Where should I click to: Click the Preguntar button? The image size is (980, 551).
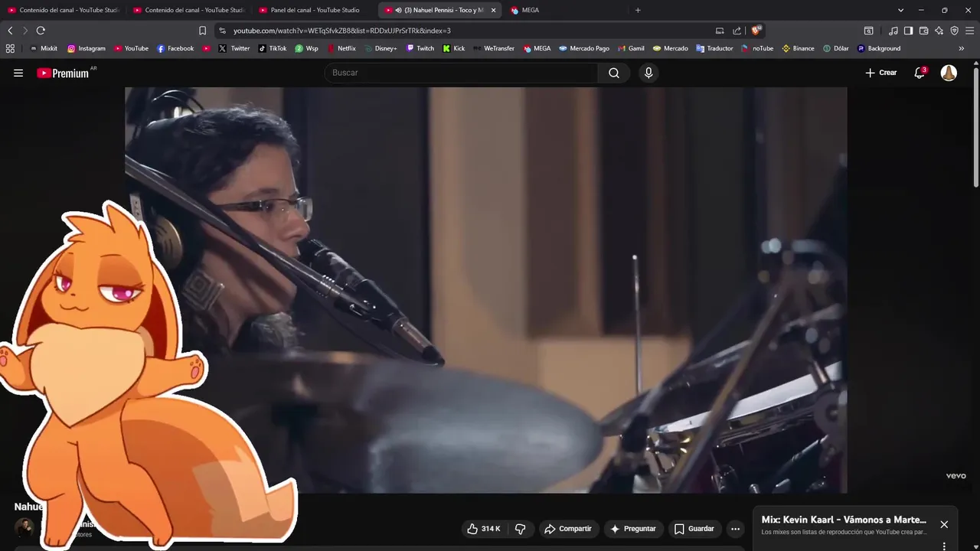pyautogui.click(x=633, y=529)
